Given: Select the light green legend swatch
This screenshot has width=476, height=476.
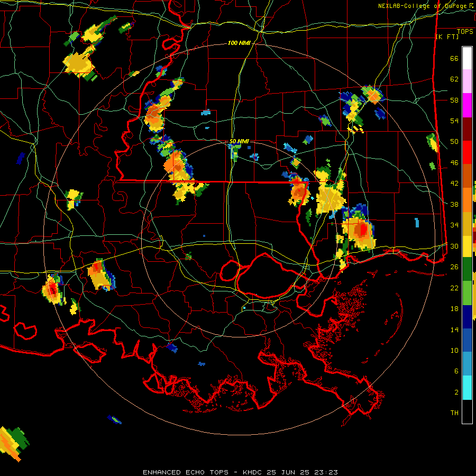Looking at the screenshot, I should pos(467,293).
